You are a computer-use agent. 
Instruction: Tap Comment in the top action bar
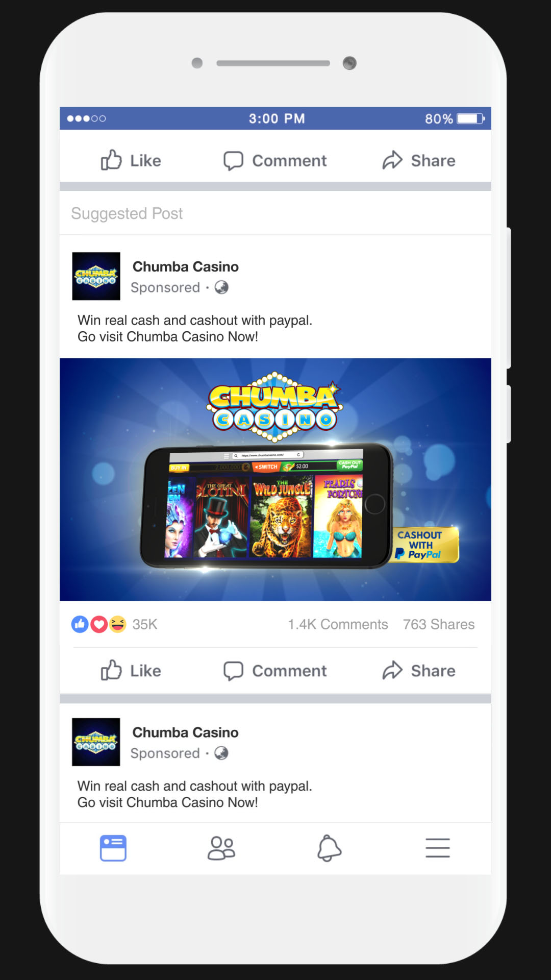(x=275, y=160)
